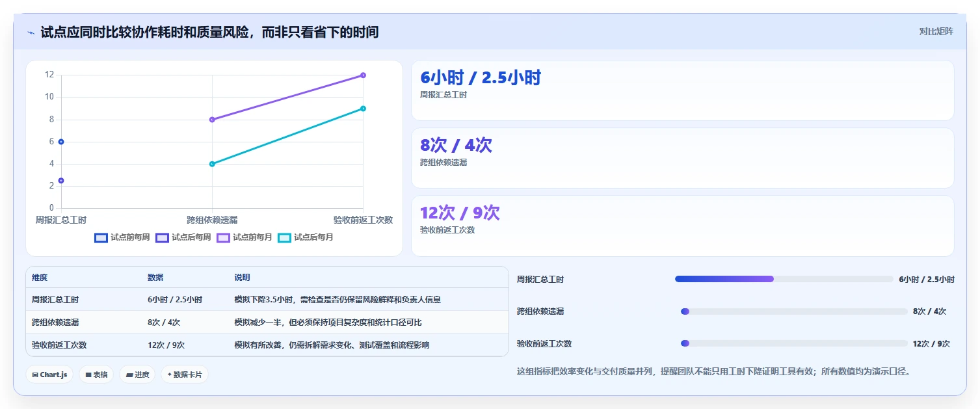Select the 12次 / 9次 stat card value
This screenshot has width=980, height=409.
pos(460,213)
